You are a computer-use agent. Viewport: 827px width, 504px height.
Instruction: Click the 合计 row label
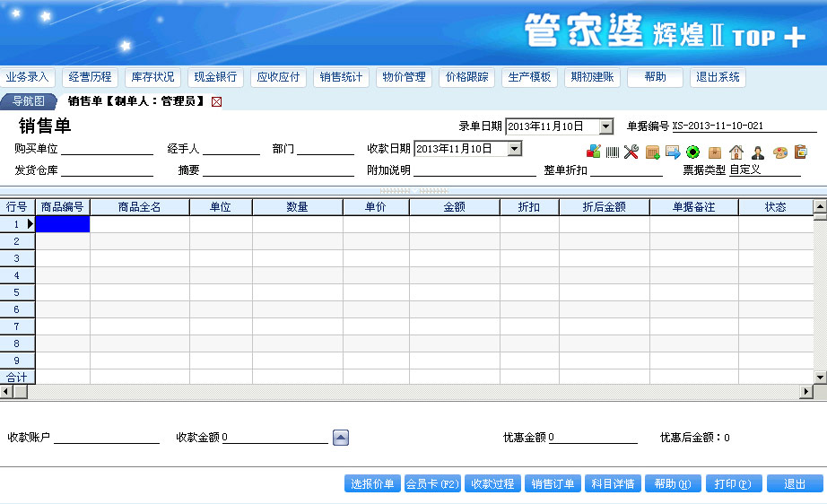tap(17, 377)
